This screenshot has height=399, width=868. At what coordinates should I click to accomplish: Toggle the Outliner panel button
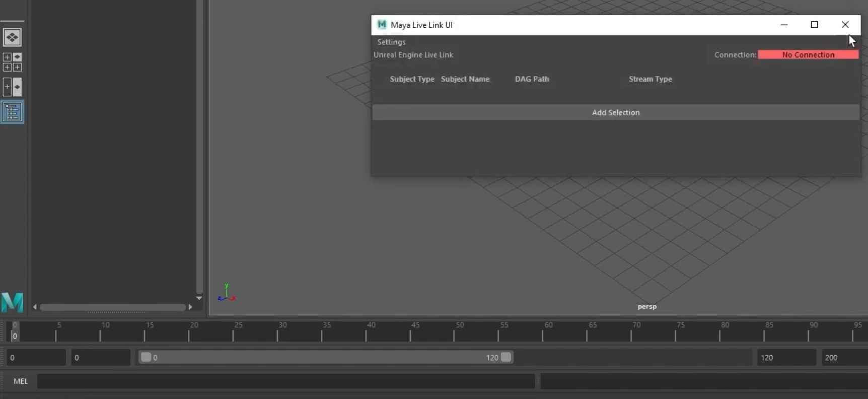12,112
